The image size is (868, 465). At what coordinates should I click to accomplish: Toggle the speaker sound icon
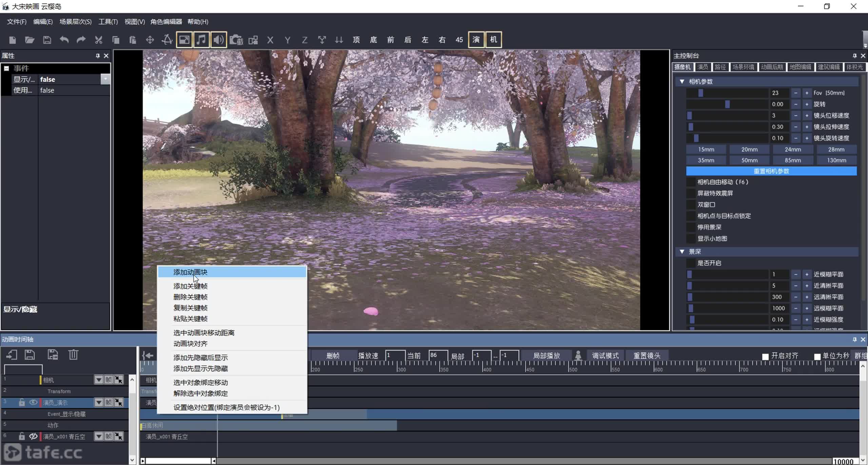(x=218, y=40)
